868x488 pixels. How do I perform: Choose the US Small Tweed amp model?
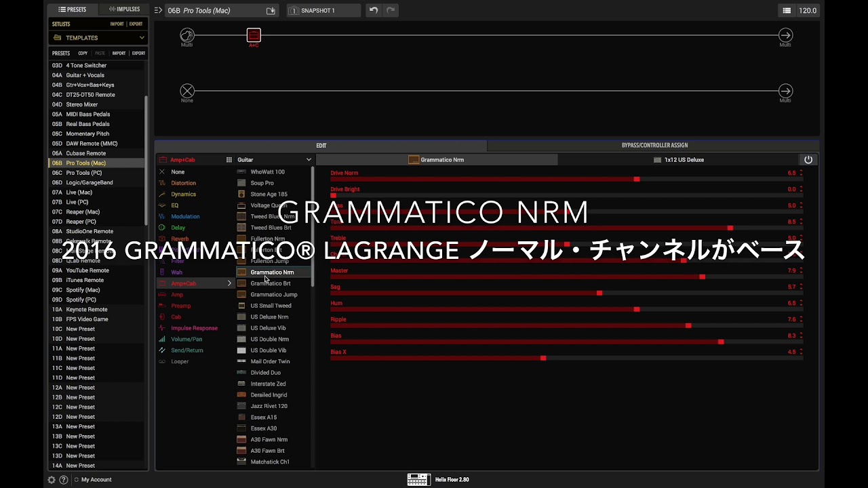[x=273, y=306]
